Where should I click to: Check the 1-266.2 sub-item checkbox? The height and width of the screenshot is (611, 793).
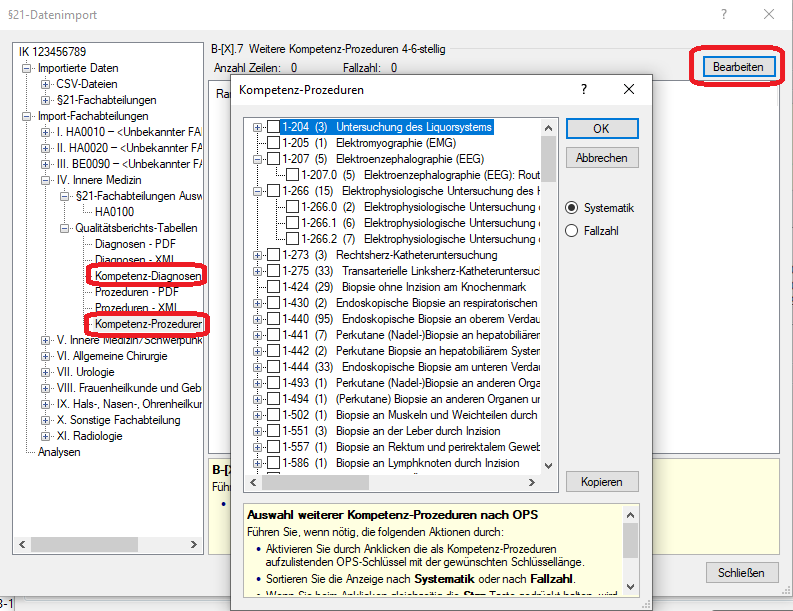click(293, 239)
